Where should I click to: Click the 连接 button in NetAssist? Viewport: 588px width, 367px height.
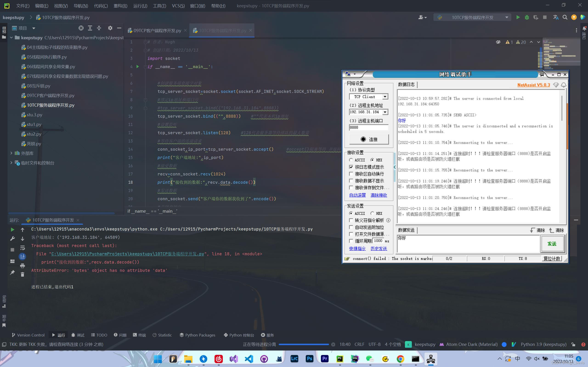(x=368, y=139)
